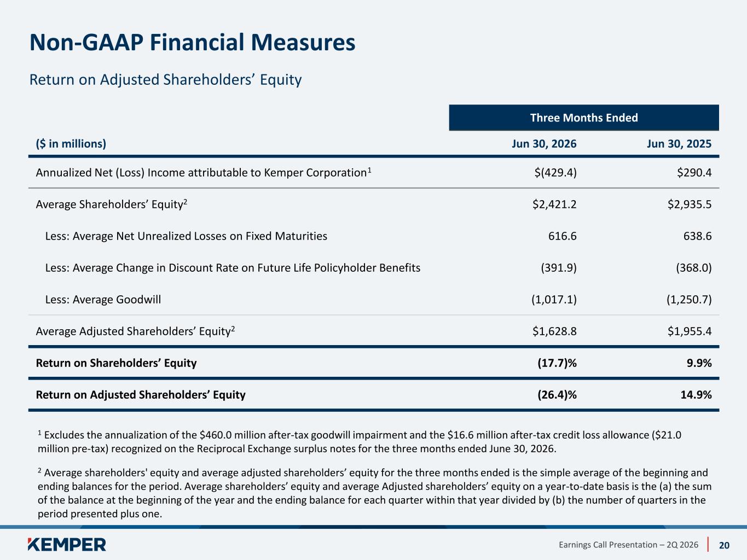
Task: Click the Jun 30, 2026 column header
Action: pos(544,144)
